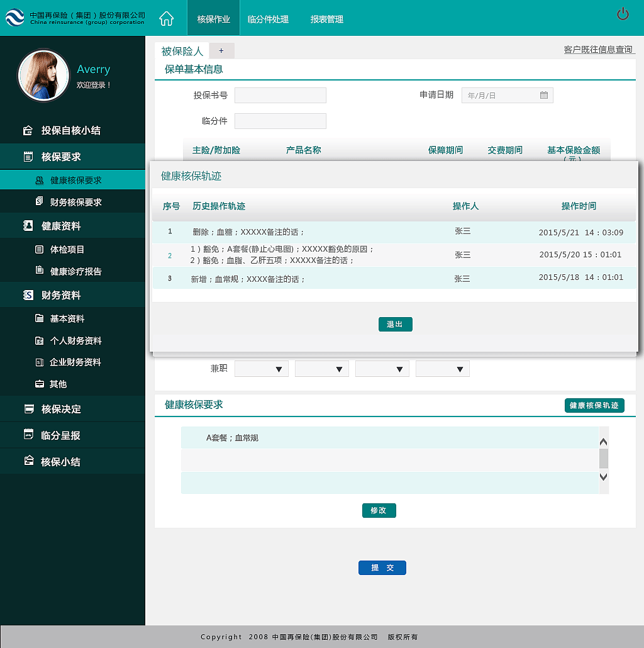Image resolution: width=644 pixels, height=648 pixels.
Task: Open the 申请日期 calendar picker
Action: point(543,95)
